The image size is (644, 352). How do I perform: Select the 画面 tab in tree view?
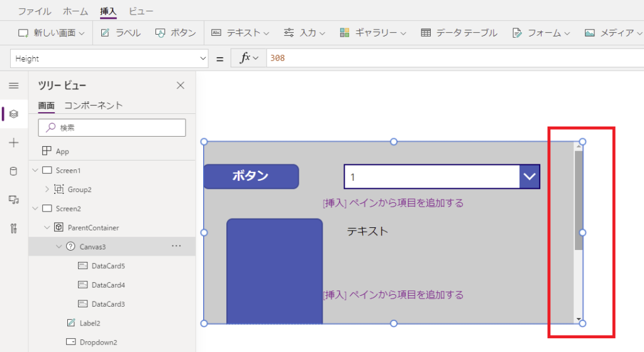47,106
